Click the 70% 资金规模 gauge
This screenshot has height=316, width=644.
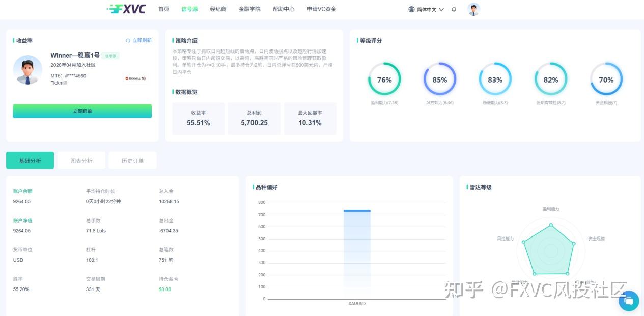(606, 79)
